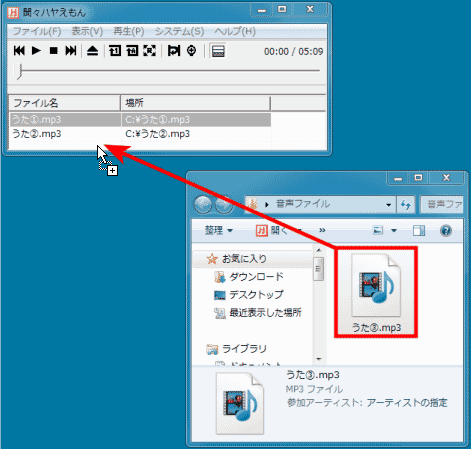The width and height of the screenshot is (471, 449).
Task: Click the eject open-file icon
Action: pyautogui.click(x=92, y=51)
